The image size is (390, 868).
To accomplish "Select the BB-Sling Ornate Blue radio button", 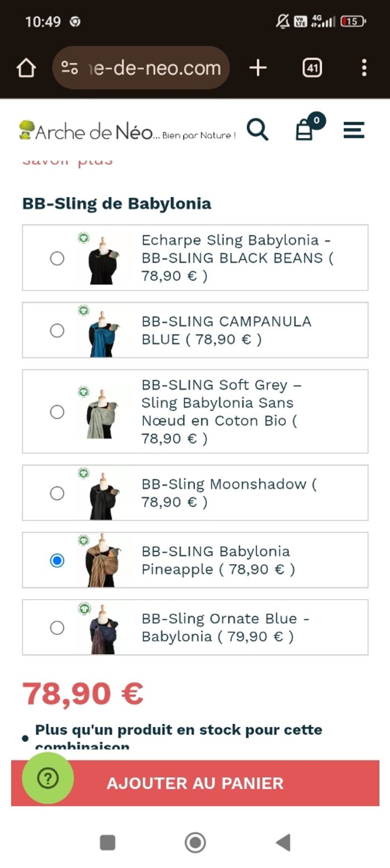I will [x=57, y=628].
